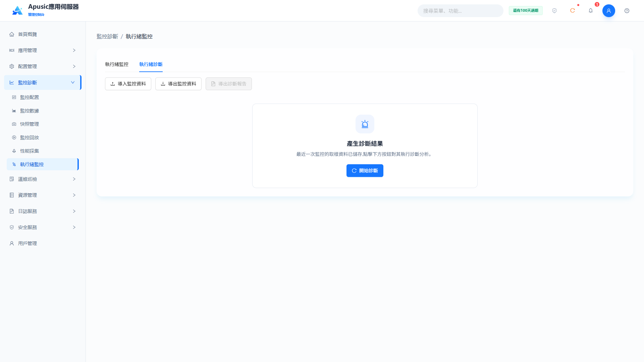Expand the 安全服務 chevron
644x362 pixels.
click(x=74, y=227)
